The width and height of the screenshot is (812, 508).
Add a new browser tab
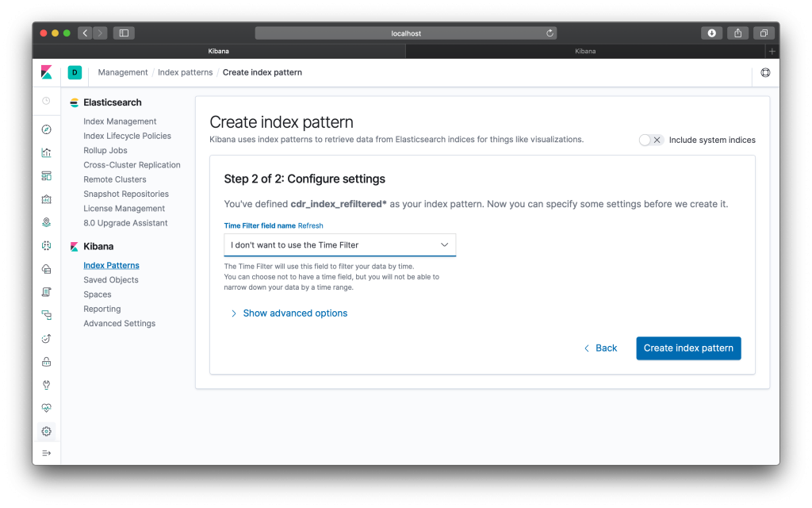772,52
